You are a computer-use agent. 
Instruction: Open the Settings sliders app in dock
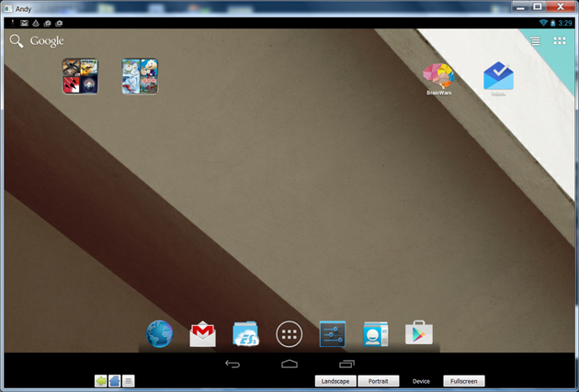click(x=333, y=334)
